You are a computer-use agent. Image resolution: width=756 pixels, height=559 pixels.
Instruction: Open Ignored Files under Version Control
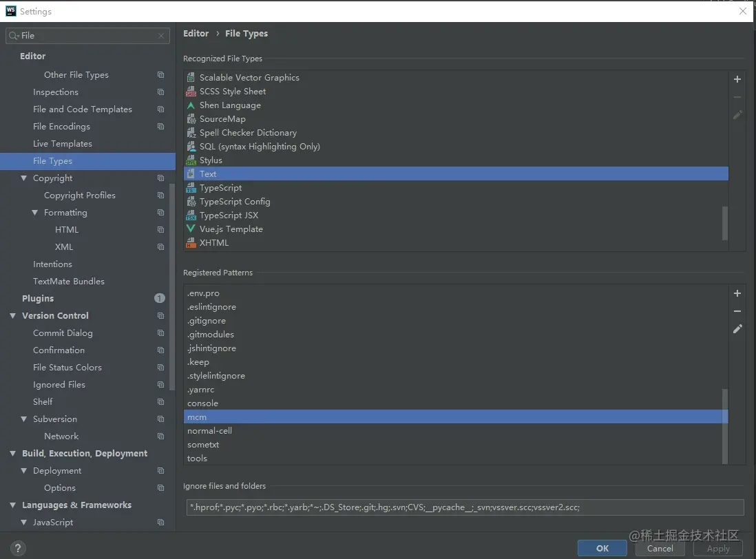click(59, 385)
